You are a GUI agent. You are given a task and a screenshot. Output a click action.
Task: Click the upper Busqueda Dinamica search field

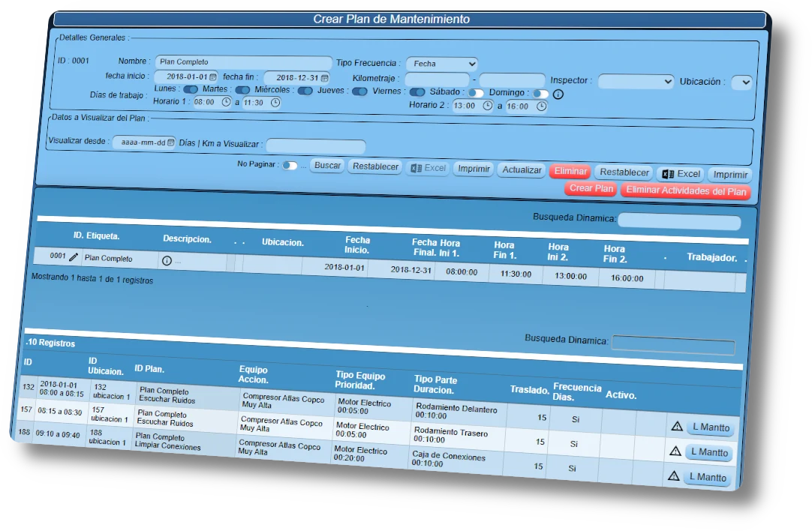click(678, 222)
